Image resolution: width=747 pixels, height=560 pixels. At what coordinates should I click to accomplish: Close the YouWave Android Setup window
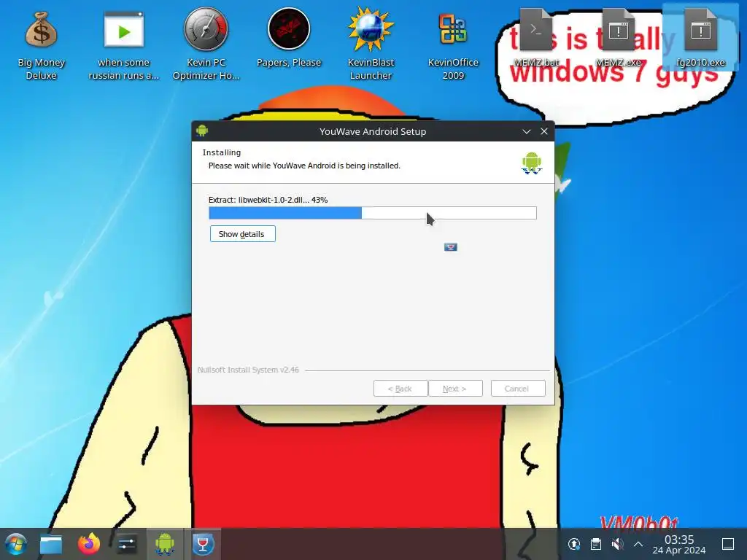click(544, 131)
